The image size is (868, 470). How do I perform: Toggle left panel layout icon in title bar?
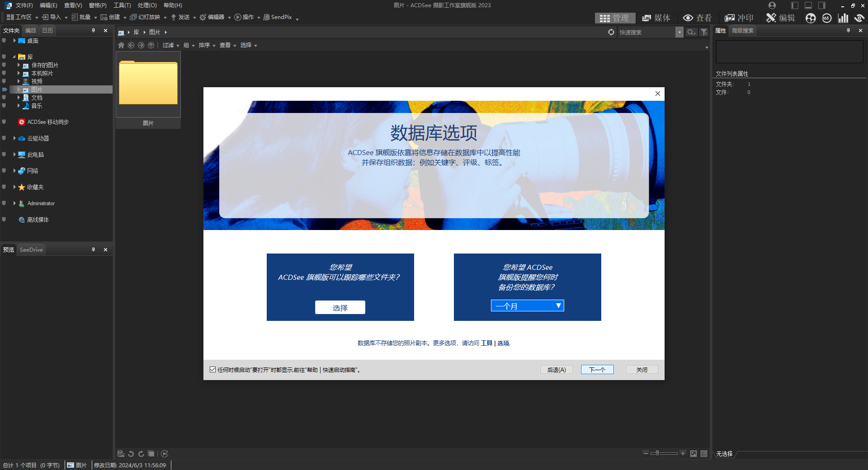(x=795, y=5)
